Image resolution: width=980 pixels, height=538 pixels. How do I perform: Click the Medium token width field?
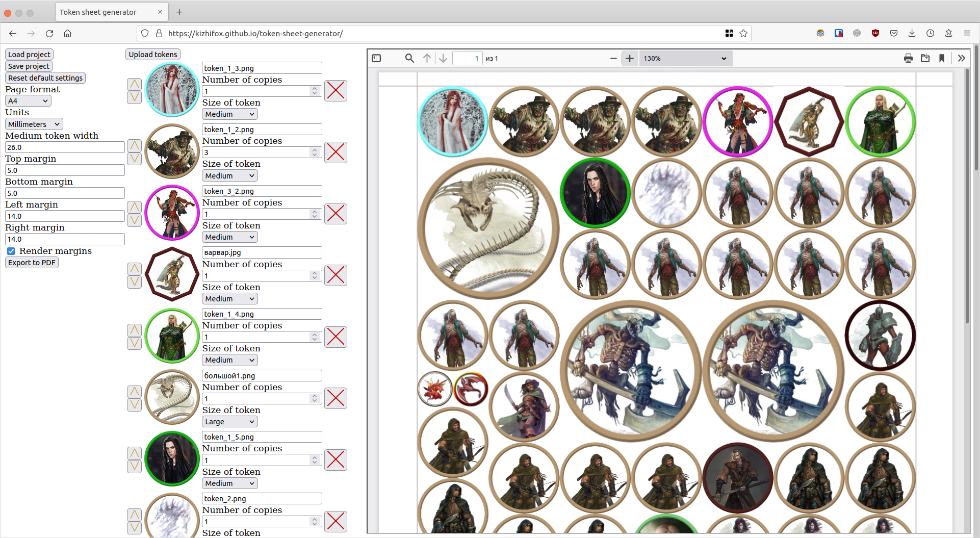pyautogui.click(x=65, y=147)
